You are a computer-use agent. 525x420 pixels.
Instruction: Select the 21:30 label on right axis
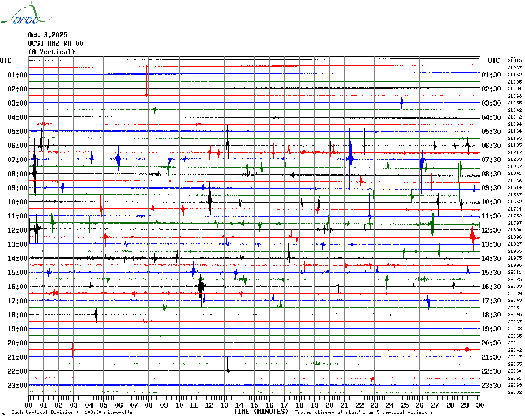[x=491, y=357]
